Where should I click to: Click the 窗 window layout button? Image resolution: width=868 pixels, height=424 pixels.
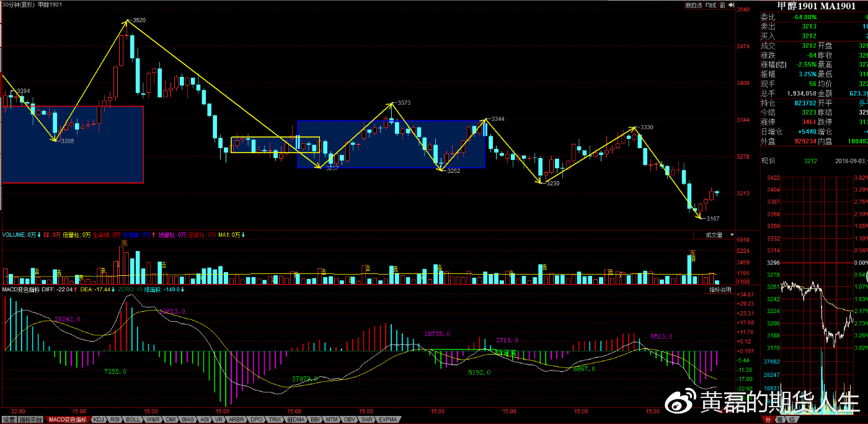click(x=722, y=5)
